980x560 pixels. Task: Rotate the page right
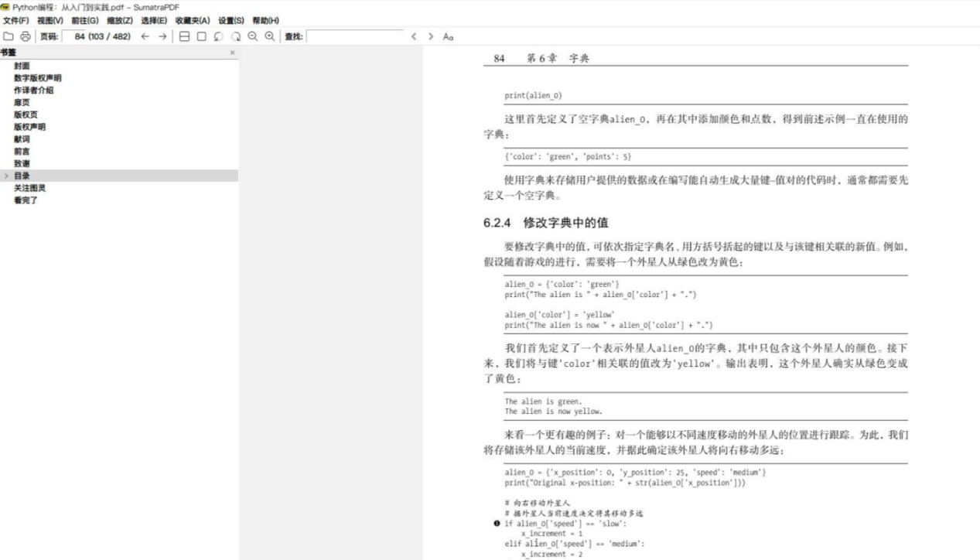pos(235,36)
